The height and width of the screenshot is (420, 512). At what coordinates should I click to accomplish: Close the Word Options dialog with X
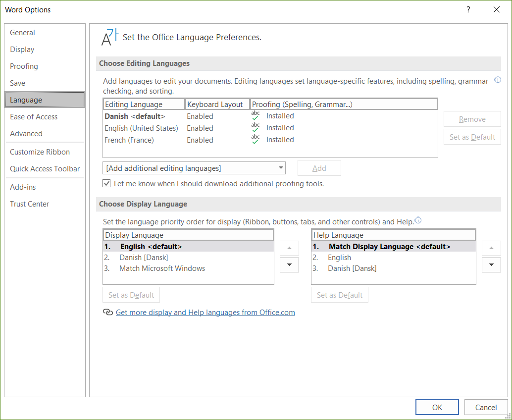pos(497,9)
